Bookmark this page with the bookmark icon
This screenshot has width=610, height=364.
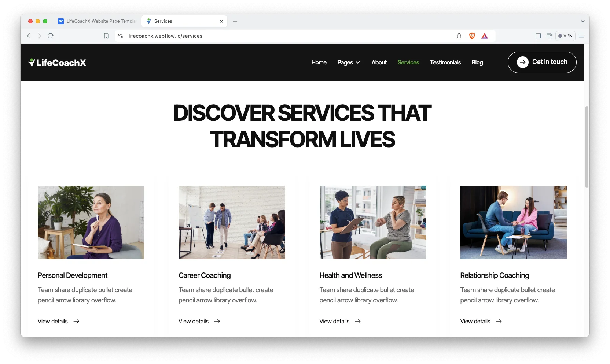coord(106,36)
